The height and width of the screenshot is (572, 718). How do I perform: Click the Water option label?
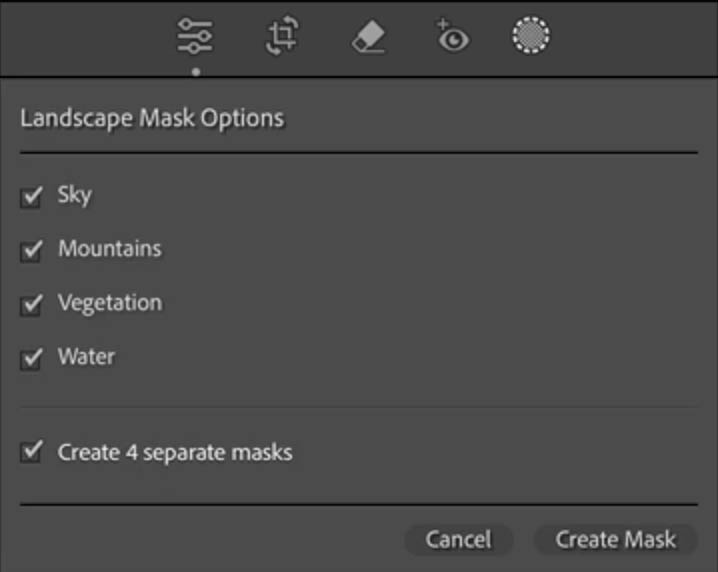[86, 357]
